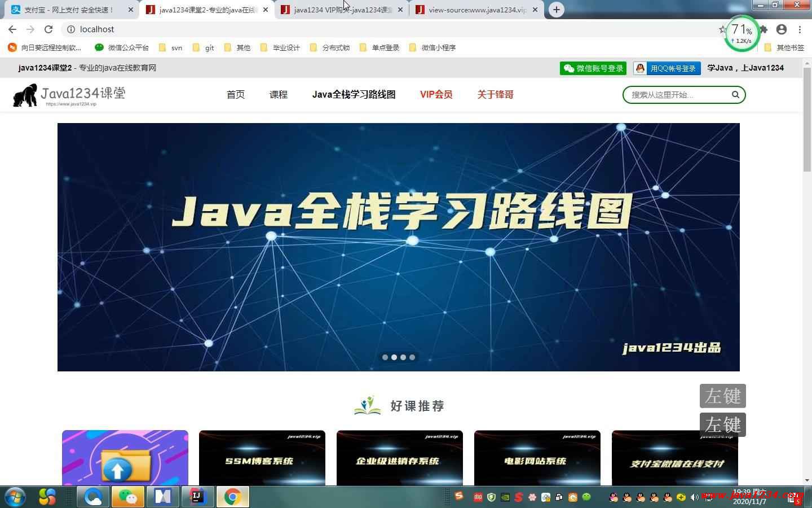Viewport: 812px width, 508px height.
Task: Expand the 分布式锁 bookmark folder
Action: coord(330,47)
